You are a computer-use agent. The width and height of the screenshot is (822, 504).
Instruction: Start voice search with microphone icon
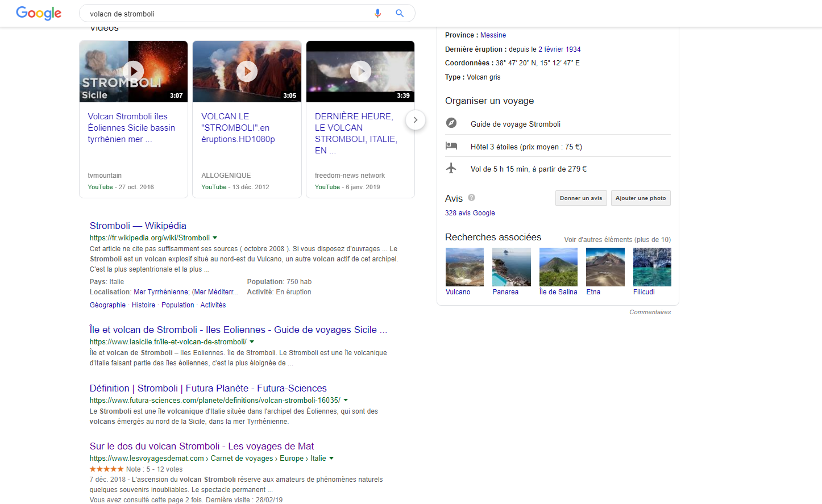(377, 13)
